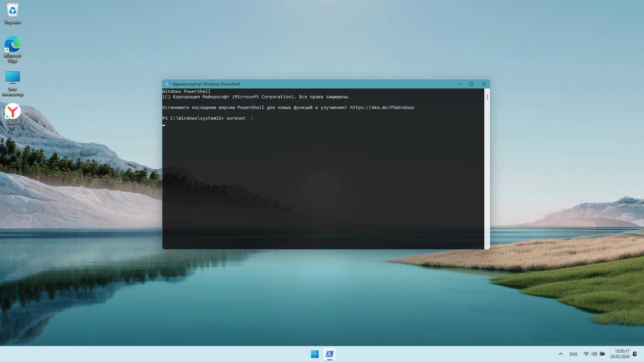Expand the hidden tray icons chevron

[x=560, y=354]
